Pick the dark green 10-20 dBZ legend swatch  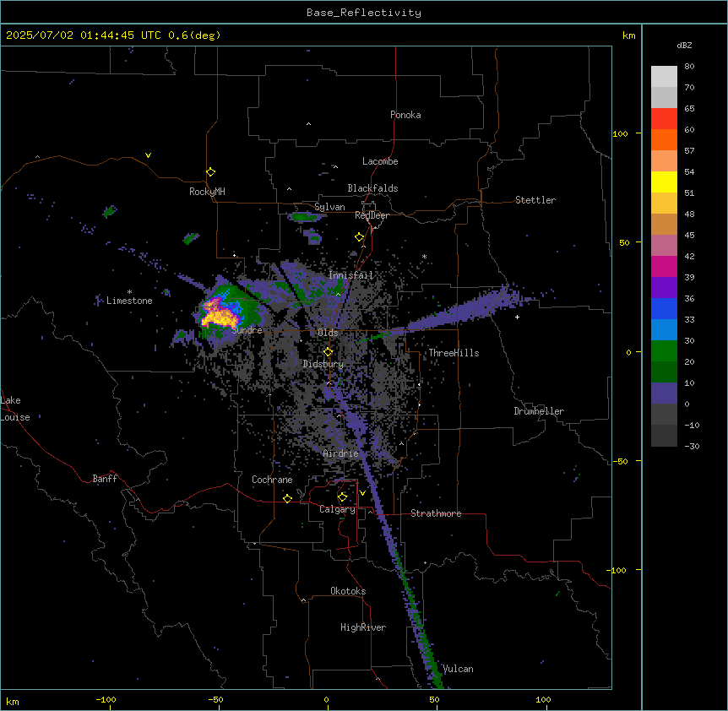click(664, 372)
